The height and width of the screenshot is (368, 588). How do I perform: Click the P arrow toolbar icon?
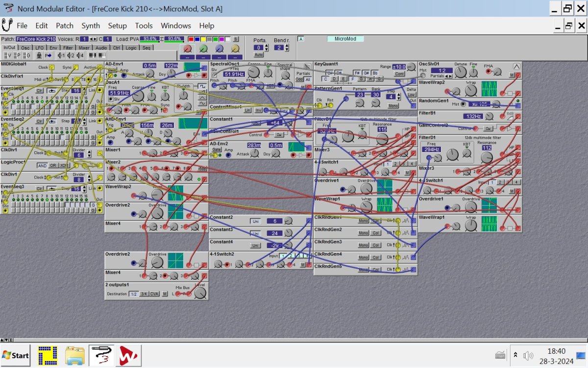click(48, 55)
